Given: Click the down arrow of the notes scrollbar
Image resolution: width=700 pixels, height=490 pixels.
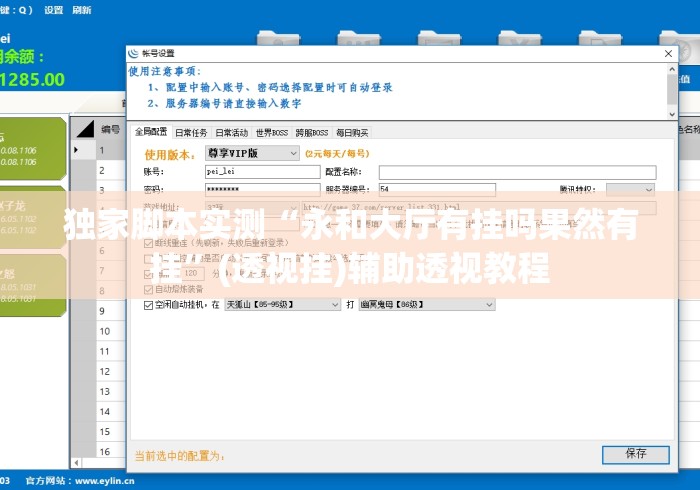Looking at the screenshot, I should pos(672,114).
